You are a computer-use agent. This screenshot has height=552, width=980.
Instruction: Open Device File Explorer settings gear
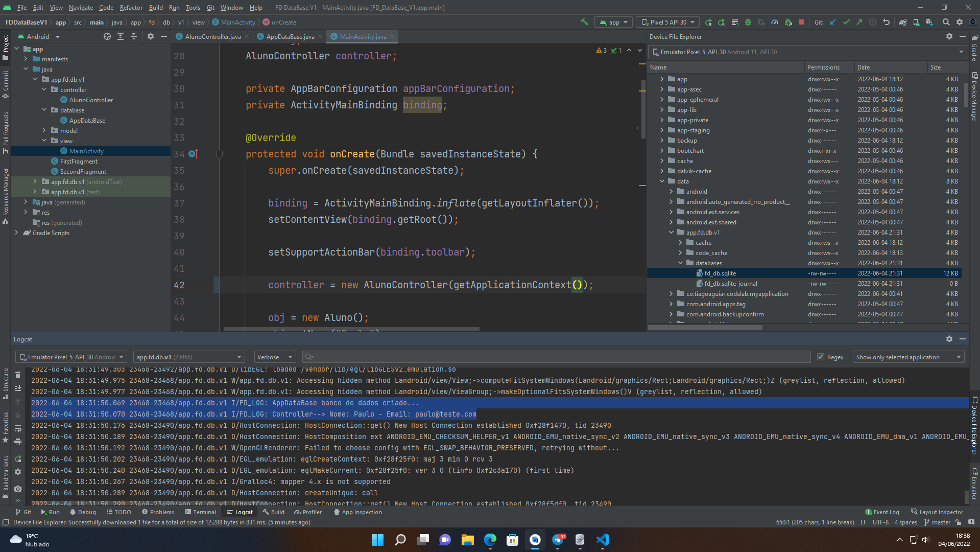pyautogui.click(x=949, y=36)
